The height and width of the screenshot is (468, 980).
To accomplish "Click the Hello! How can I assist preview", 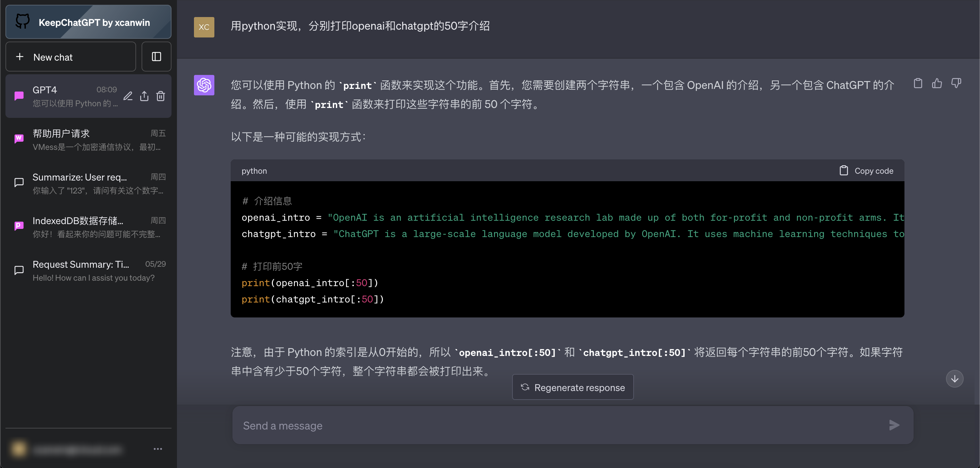I will click(x=94, y=278).
